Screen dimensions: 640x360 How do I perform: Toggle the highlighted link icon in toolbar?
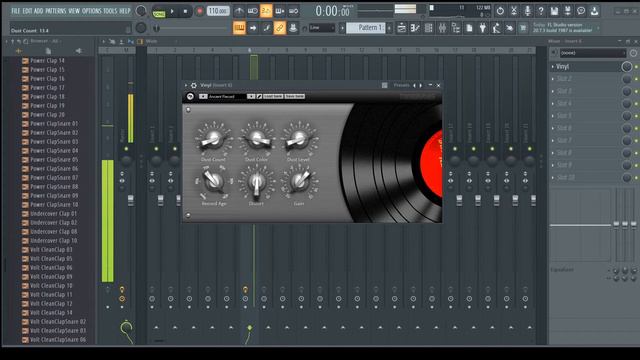pos(280,28)
